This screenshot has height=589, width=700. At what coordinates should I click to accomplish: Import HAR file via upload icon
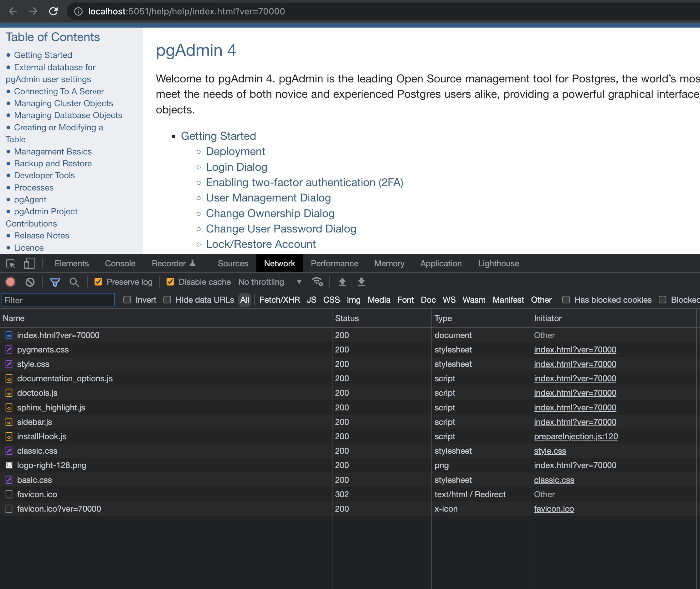342,282
